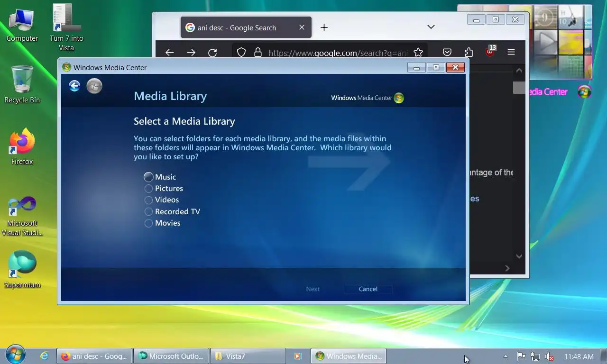Open a new Firefox tab
Image resolution: width=607 pixels, height=364 pixels.
pyautogui.click(x=324, y=27)
